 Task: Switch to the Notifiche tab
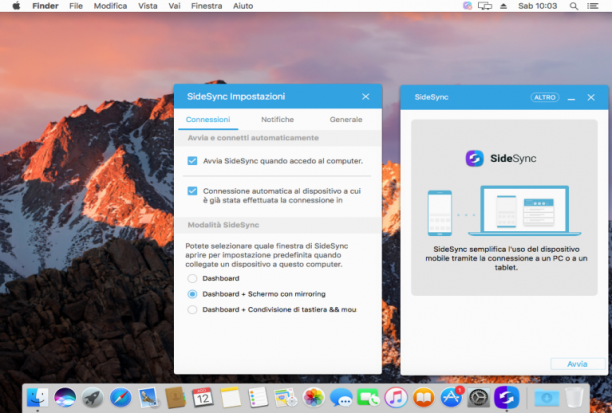(278, 119)
